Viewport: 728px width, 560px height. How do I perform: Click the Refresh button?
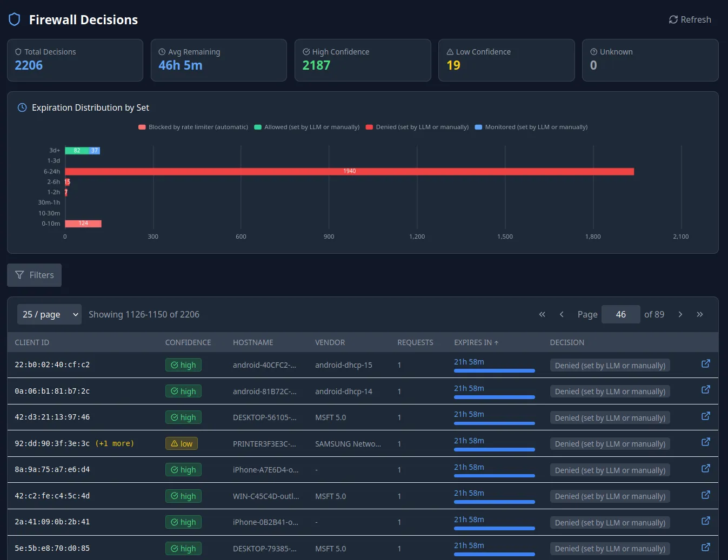[x=690, y=19]
